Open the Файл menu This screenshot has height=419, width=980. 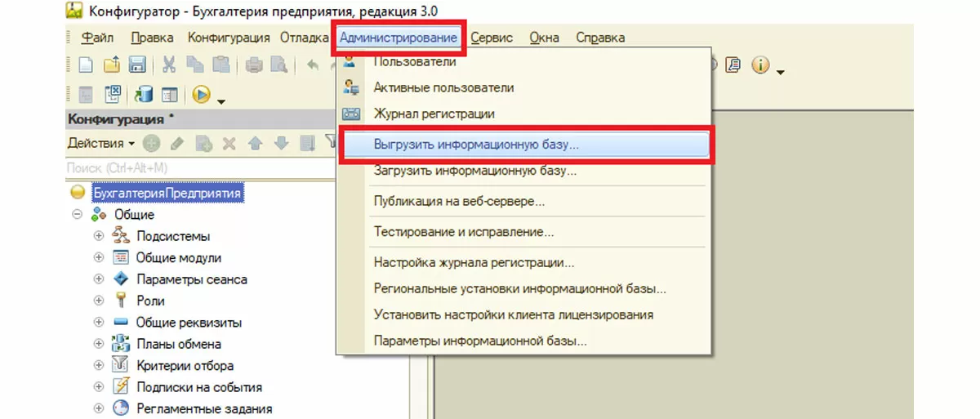(98, 38)
